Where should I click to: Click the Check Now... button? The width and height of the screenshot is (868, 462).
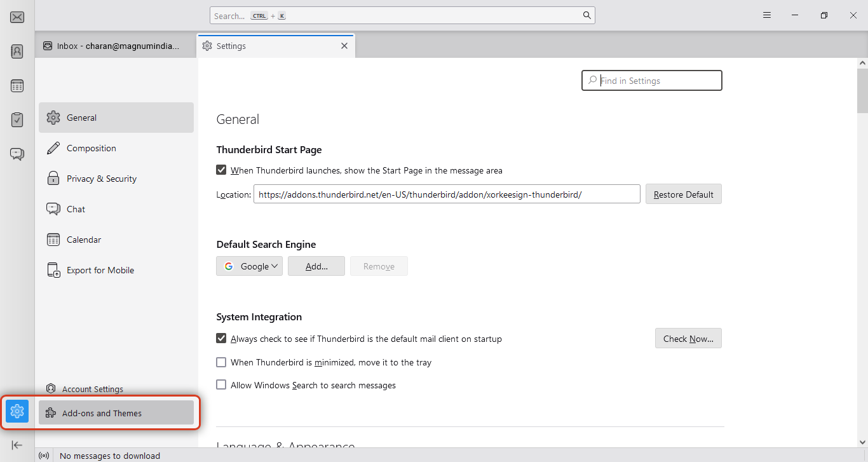[x=688, y=339]
